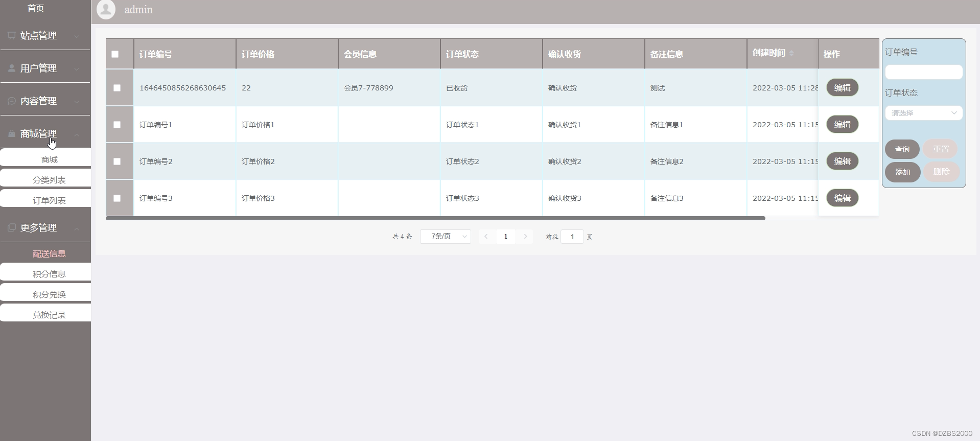Screen dimensions: 980x441
Task: Expand the 站点管理 menu chevron
Action: 77,36
